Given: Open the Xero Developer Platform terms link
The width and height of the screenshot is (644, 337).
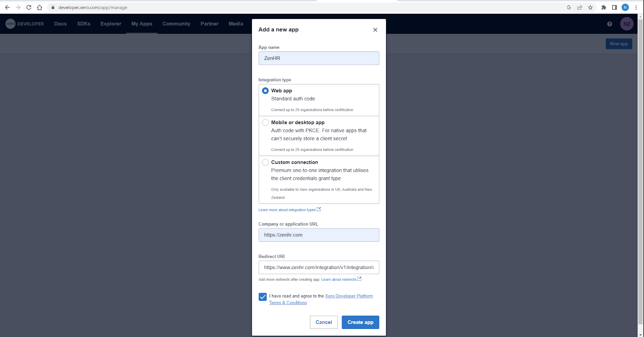Looking at the screenshot, I should coord(321,299).
